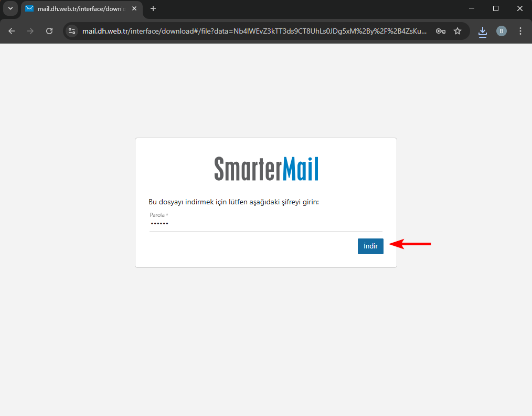532x416 pixels.
Task: Maximize the browser window
Action: point(496,8)
